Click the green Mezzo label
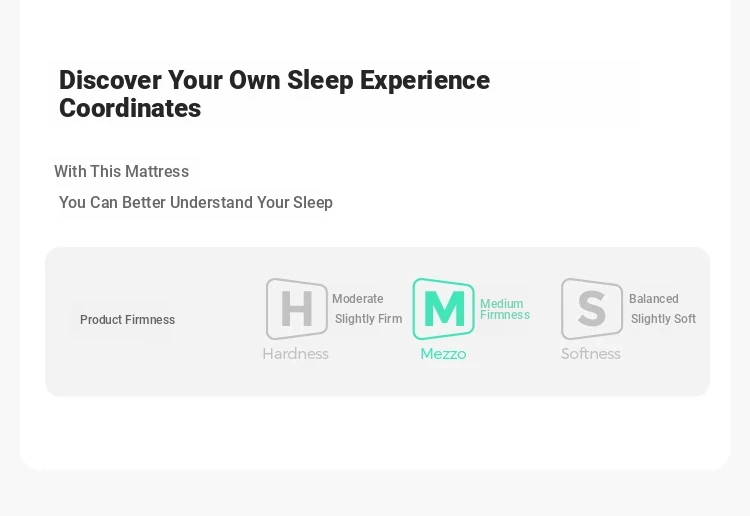This screenshot has width=750, height=516. point(443,354)
